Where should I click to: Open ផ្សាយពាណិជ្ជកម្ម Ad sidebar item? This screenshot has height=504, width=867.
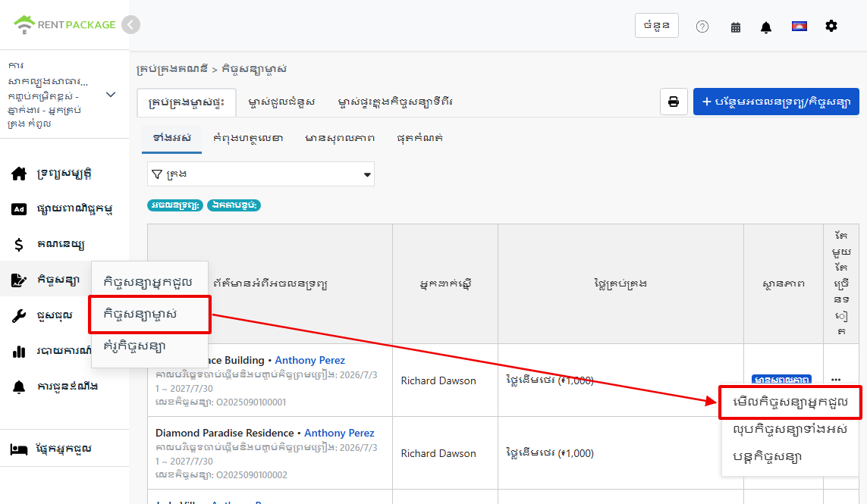pyautogui.click(x=64, y=209)
